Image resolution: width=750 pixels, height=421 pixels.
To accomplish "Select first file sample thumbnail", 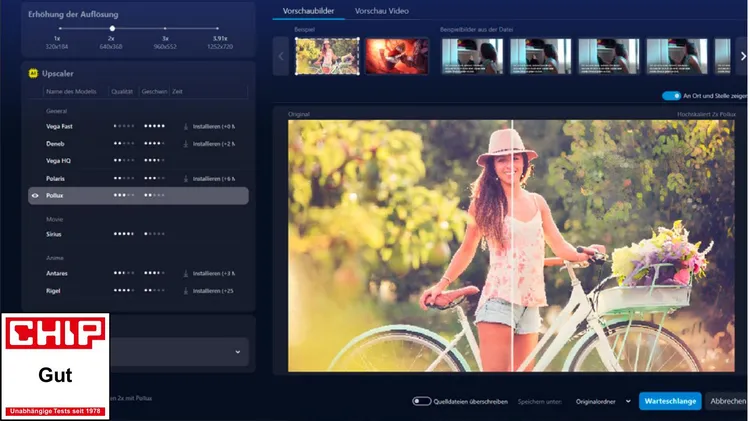I will tap(472, 56).
